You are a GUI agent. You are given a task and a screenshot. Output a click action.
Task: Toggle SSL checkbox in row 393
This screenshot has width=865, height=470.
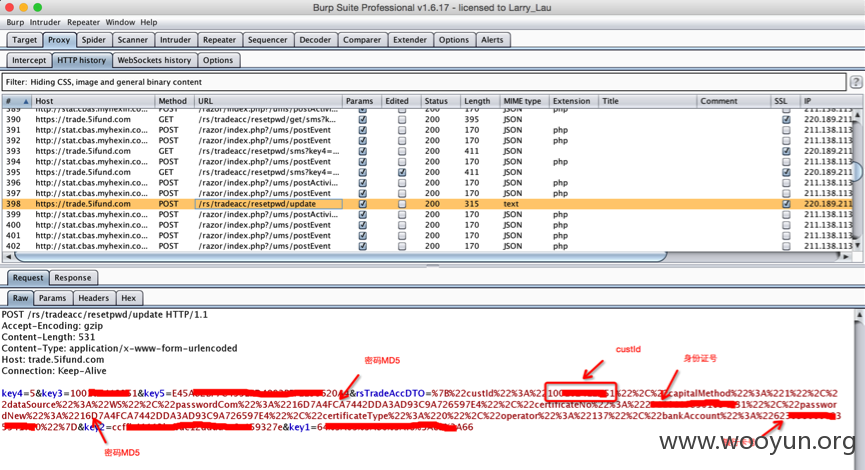[x=786, y=151]
